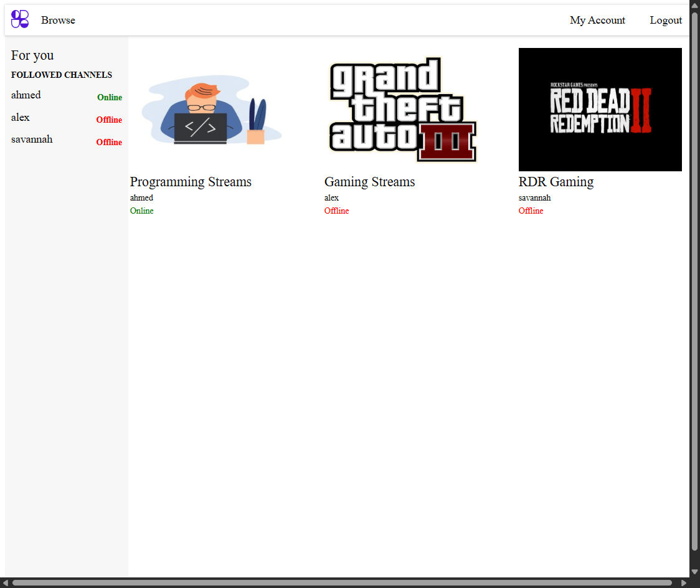Open alex in followed channels
The image size is (700, 588).
(x=21, y=118)
